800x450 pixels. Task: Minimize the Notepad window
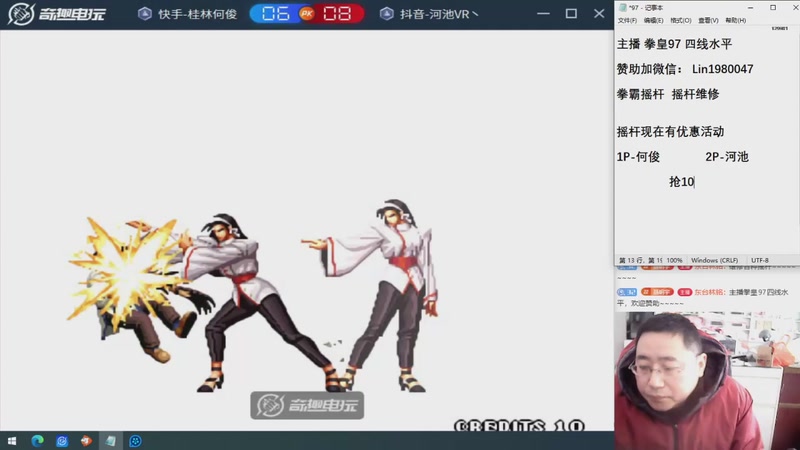[x=751, y=8]
